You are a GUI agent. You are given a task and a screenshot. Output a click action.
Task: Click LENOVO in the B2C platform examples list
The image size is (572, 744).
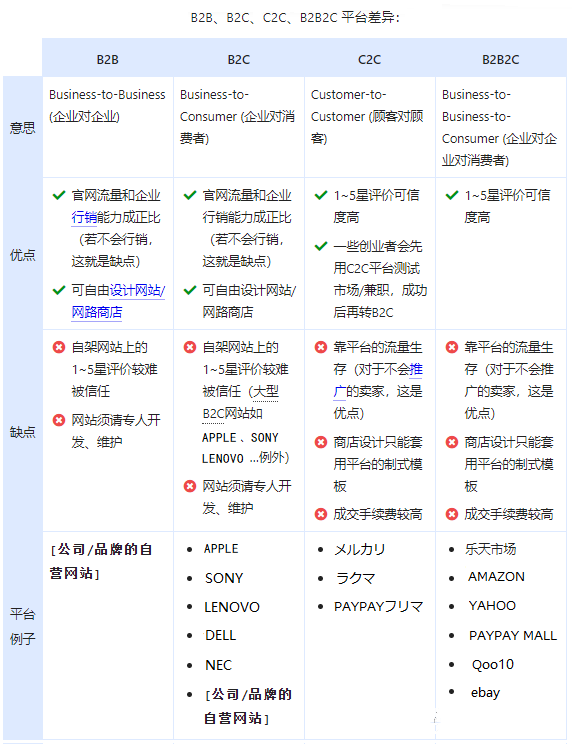[x=232, y=607]
